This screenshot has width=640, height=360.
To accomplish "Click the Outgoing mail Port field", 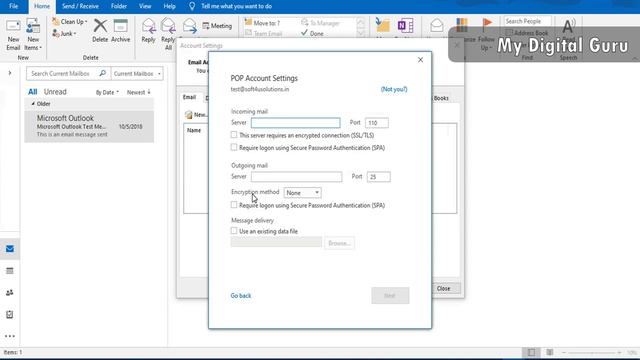I will (378, 177).
